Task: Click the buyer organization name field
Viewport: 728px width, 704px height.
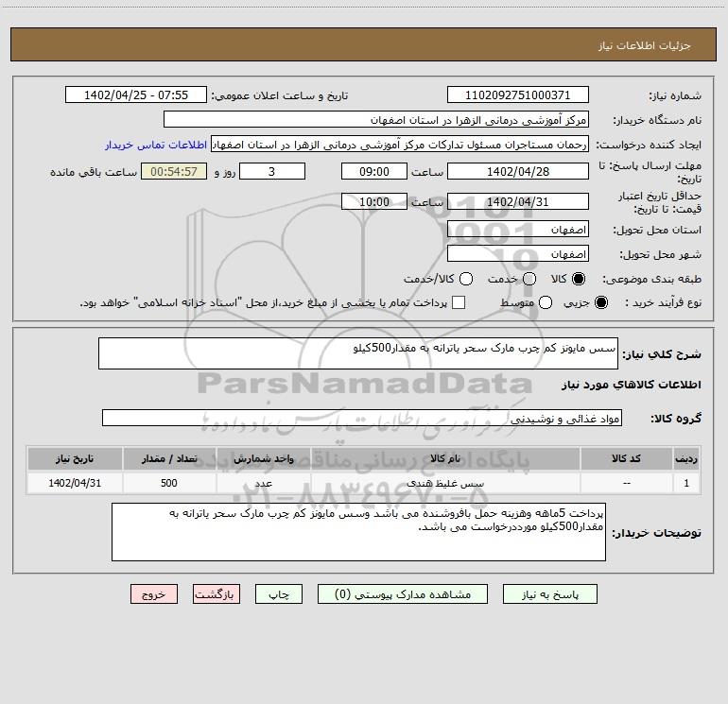Action: click(376, 120)
